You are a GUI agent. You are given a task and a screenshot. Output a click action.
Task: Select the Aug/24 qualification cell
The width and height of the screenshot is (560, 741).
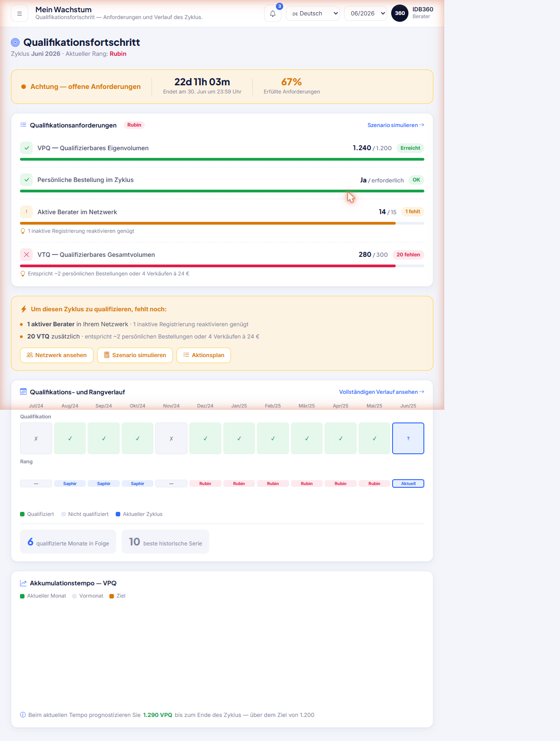pyautogui.click(x=70, y=438)
